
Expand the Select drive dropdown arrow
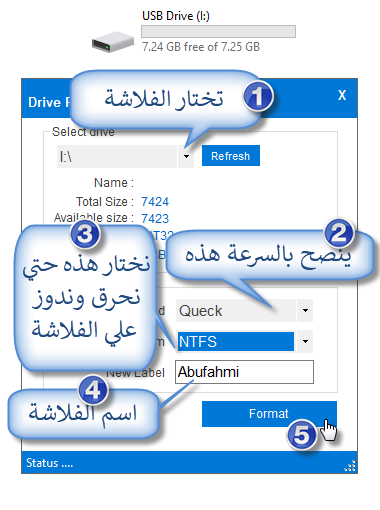(186, 156)
